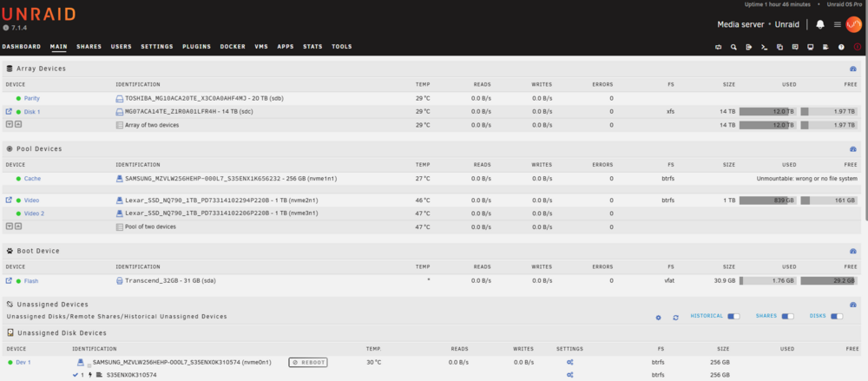Click the orange Unraid account avatar
The height and width of the screenshot is (381, 868).
pyautogui.click(x=853, y=24)
